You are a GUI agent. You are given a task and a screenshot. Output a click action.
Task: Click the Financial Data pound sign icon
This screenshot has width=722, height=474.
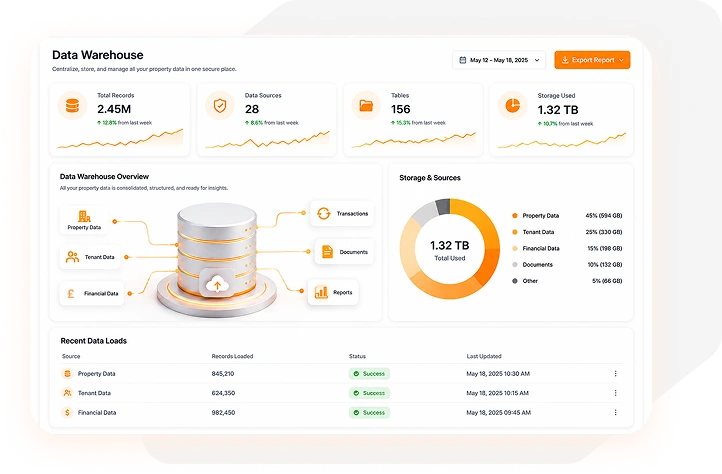point(71,293)
